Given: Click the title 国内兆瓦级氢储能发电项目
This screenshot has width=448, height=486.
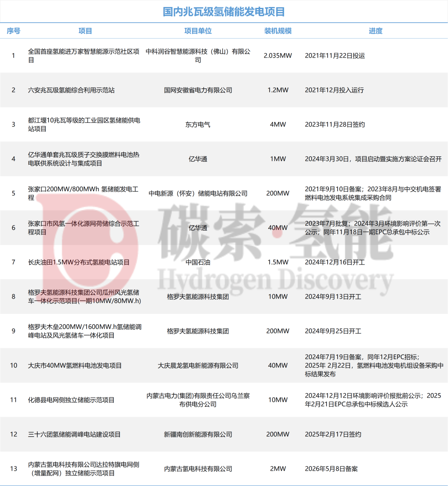Looking at the screenshot, I should point(224,12).
